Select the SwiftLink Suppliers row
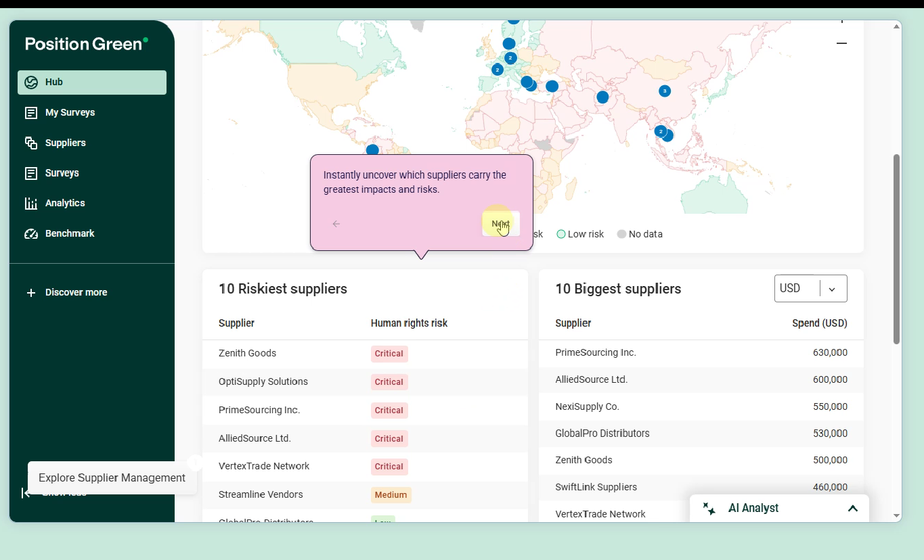Viewport: 924px width, 560px height. pyautogui.click(x=701, y=487)
